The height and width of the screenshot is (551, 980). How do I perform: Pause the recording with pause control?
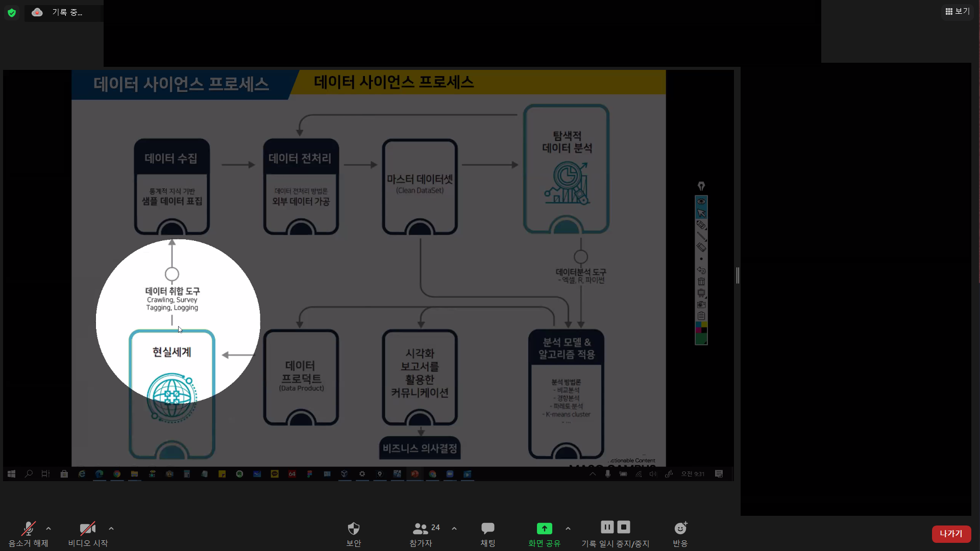(x=607, y=527)
